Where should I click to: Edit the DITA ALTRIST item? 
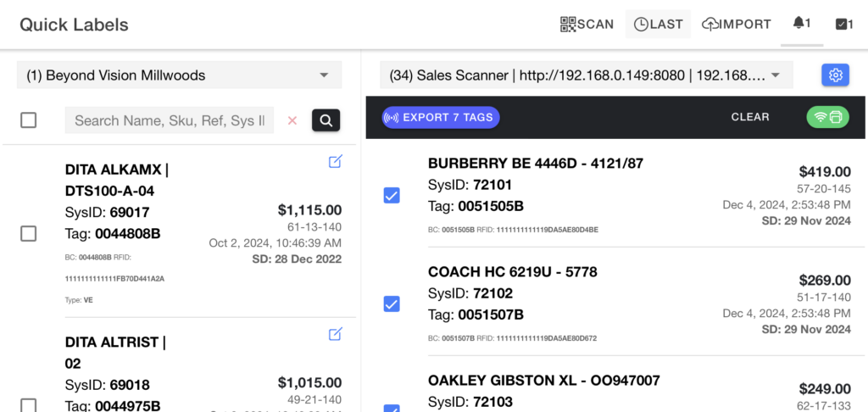pyautogui.click(x=336, y=334)
